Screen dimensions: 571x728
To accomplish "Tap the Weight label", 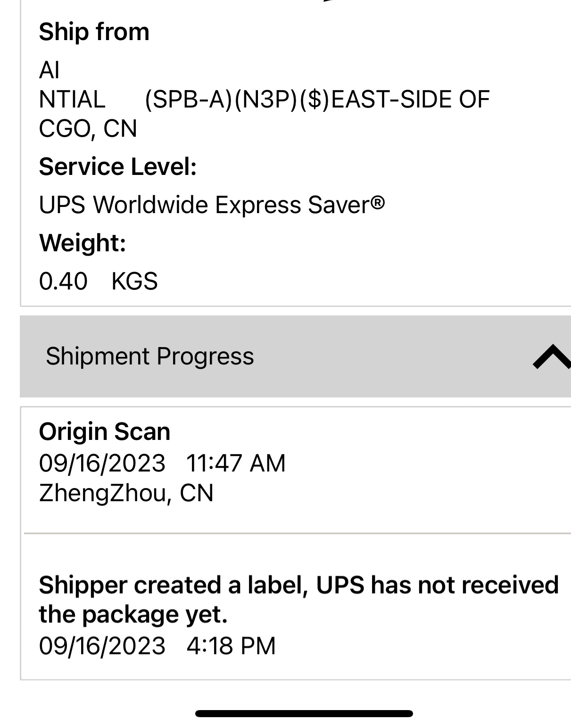I will (83, 243).
